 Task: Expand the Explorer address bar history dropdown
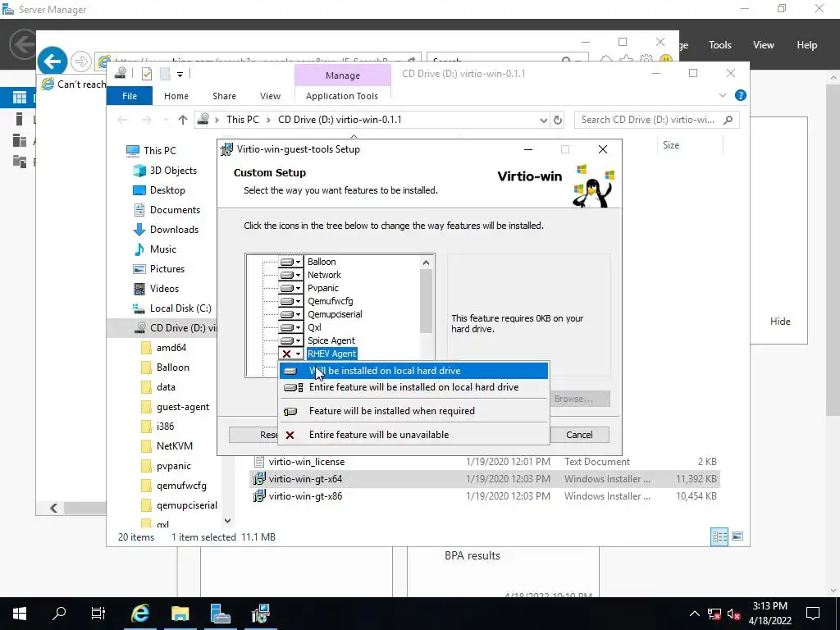click(543, 120)
